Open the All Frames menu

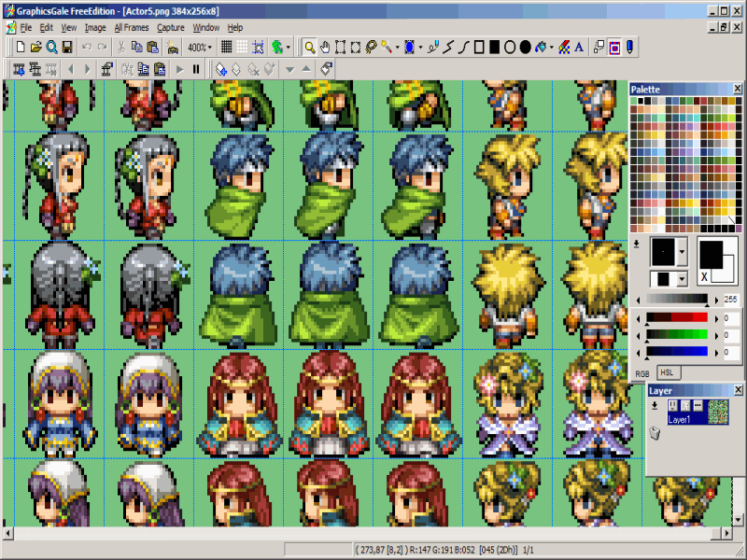132,28
